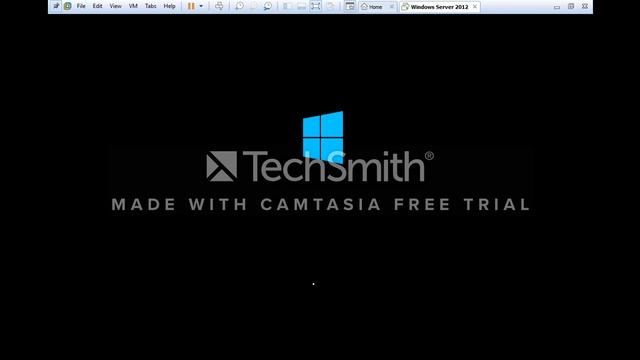Click the green VMware application icon
Image resolution: width=640 pixels, height=360 pixels.
click(x=68, y=6)
